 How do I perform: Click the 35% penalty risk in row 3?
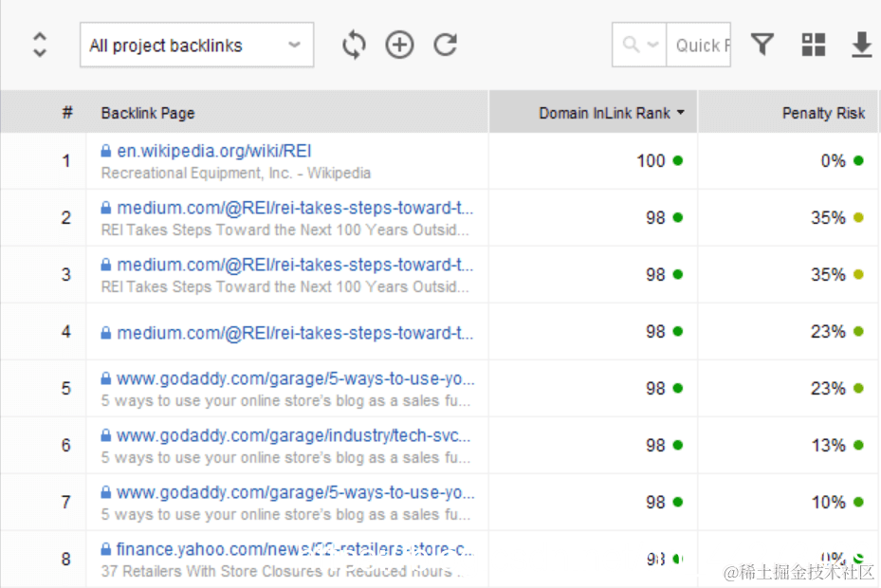point(828,274)
